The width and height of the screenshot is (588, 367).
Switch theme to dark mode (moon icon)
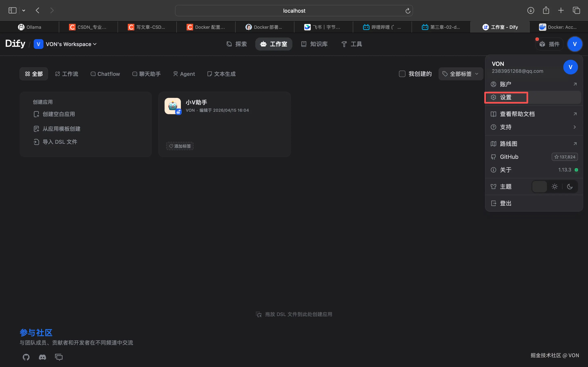point(570,186)
